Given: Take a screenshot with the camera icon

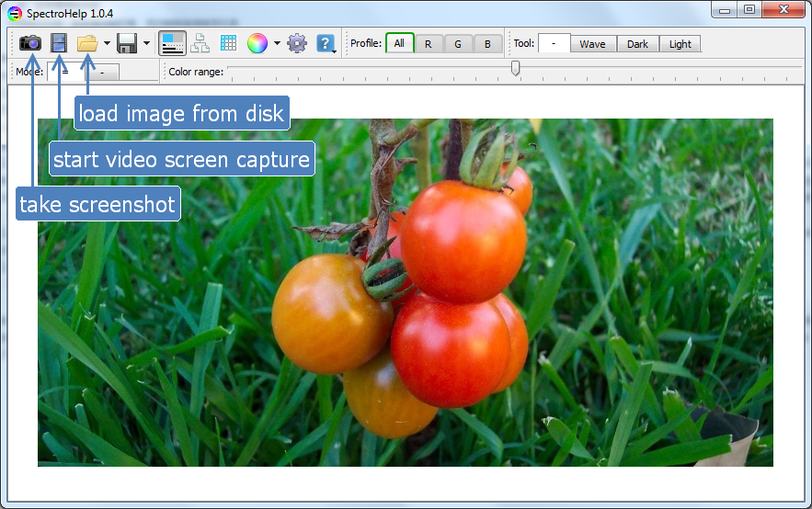Looking at the screenshot, I should point(30,43).
